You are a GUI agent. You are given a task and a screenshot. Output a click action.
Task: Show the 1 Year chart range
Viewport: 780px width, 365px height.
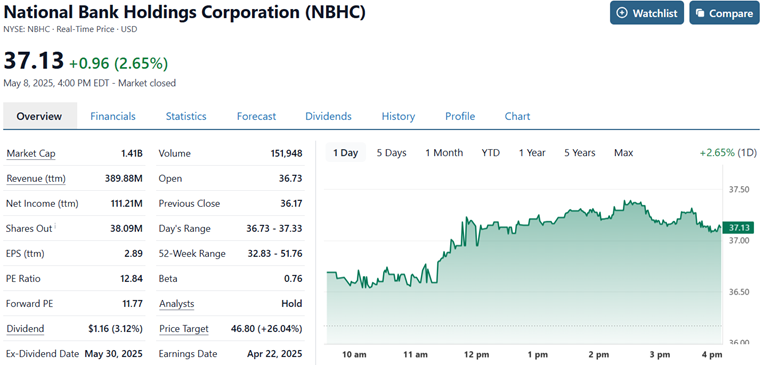click(x=532, y=153)
